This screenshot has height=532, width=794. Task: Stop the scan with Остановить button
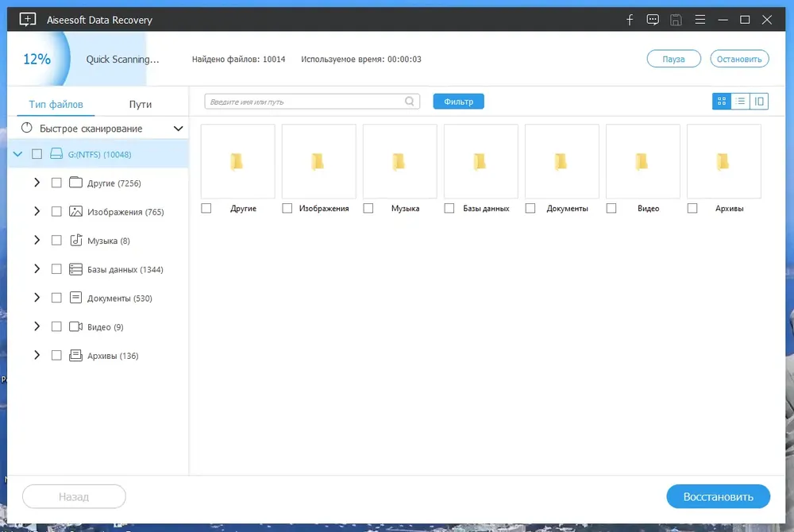pyautogui.click(x=739, y=59)
